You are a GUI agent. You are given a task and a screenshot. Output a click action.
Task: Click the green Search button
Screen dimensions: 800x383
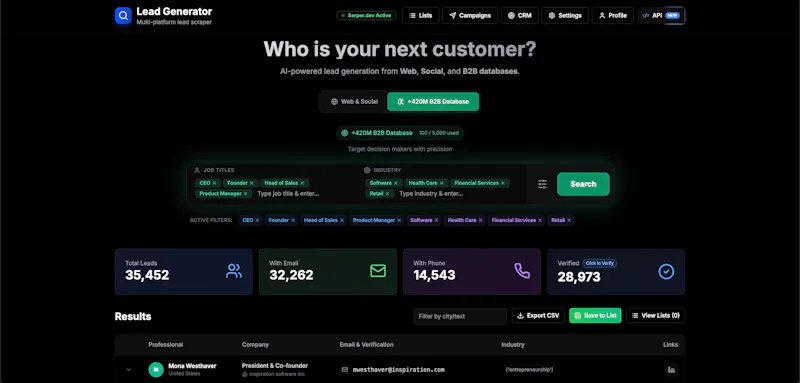[583, 184]
